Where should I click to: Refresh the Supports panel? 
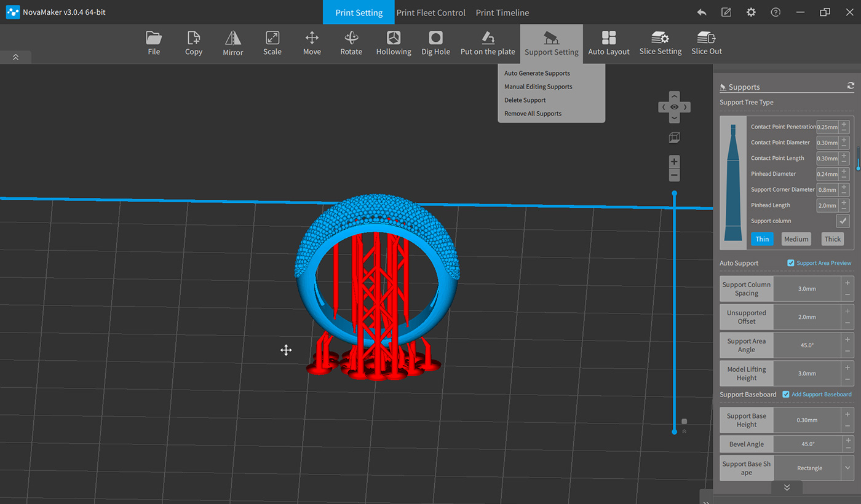point(851,86)
